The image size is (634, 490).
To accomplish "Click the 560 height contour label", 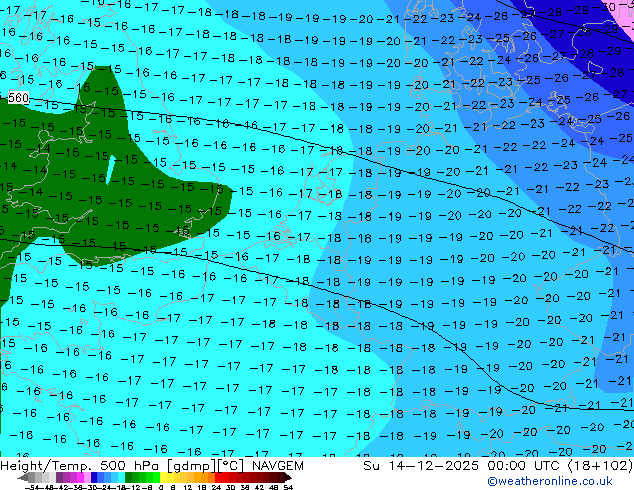I will pyautogui.click(x=17, y=98).
